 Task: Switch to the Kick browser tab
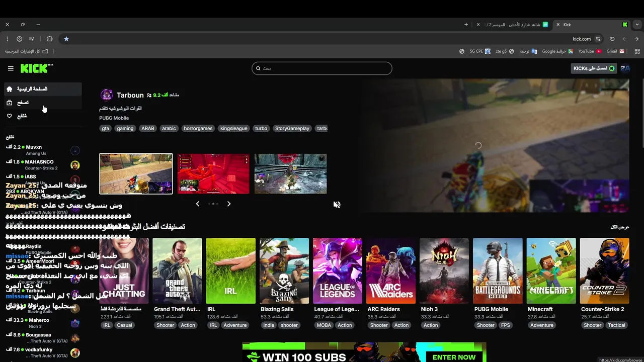point(592,24)
